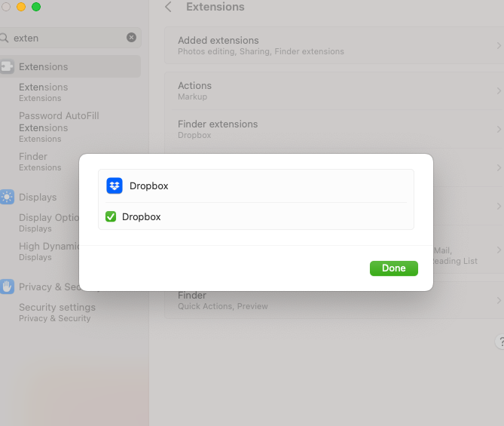
Task: Open the Extensions search result under Extensions
Action: point(44,92)
